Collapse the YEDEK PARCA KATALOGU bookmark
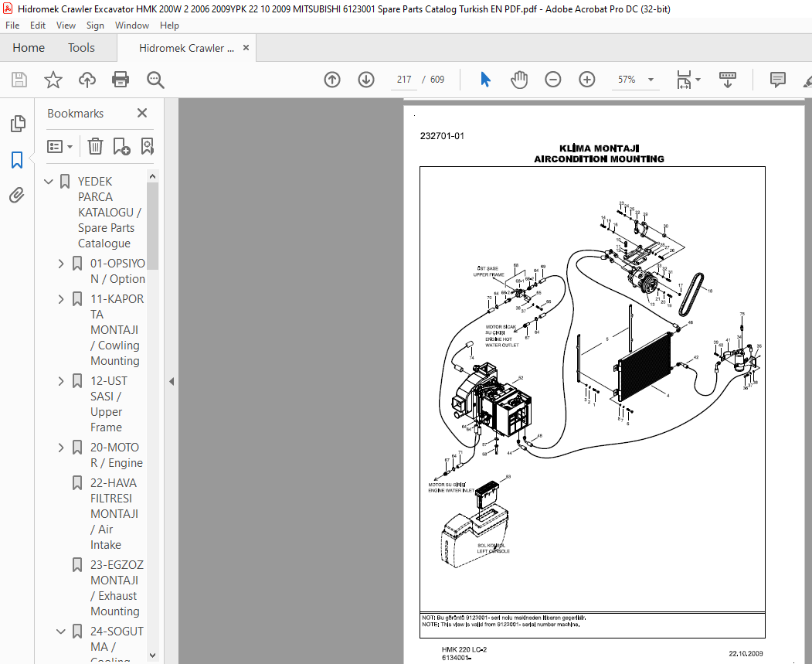This screenshot has width=812, height=664. 49,182
